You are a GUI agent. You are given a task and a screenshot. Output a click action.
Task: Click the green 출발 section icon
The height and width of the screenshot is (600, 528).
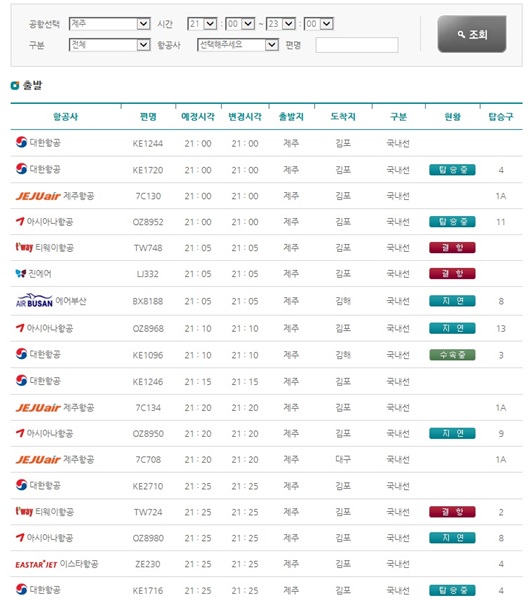15,85
